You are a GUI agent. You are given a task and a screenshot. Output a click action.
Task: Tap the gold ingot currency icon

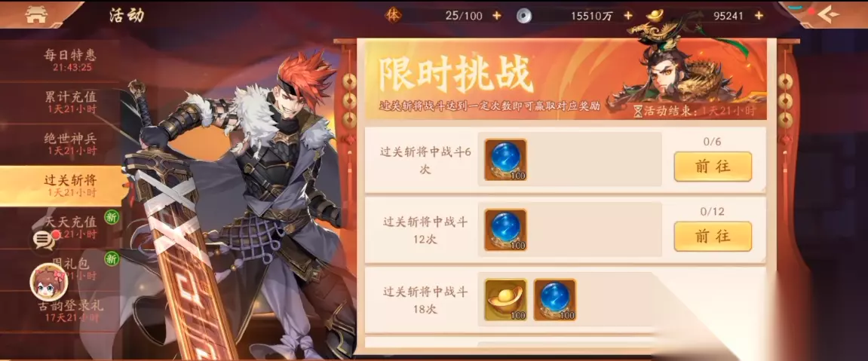click(655, 15)
